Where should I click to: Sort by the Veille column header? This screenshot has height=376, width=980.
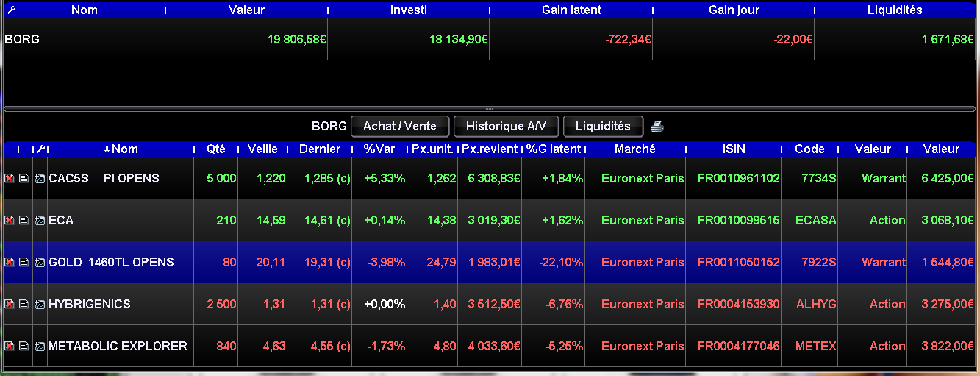(x=262, y=149)
